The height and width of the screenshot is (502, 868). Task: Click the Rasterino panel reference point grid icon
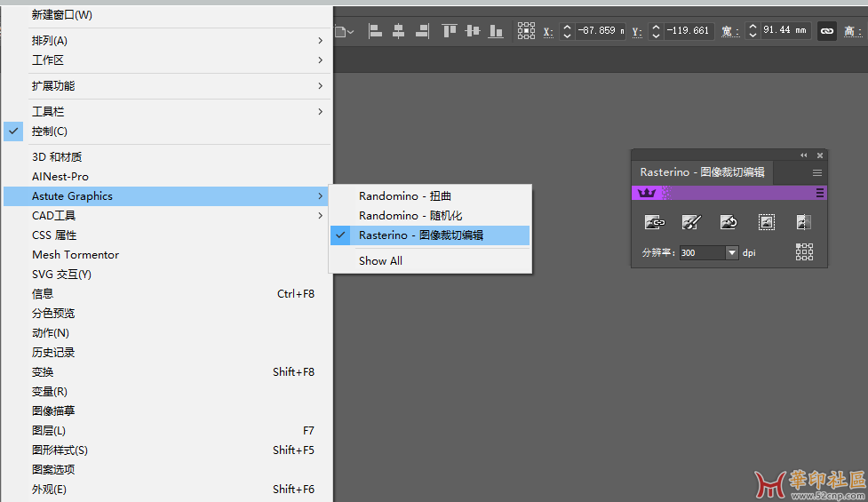(x=804, y=251)
